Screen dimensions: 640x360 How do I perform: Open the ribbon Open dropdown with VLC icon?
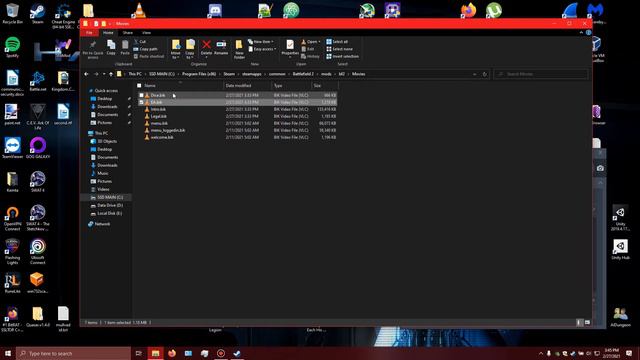311,42
